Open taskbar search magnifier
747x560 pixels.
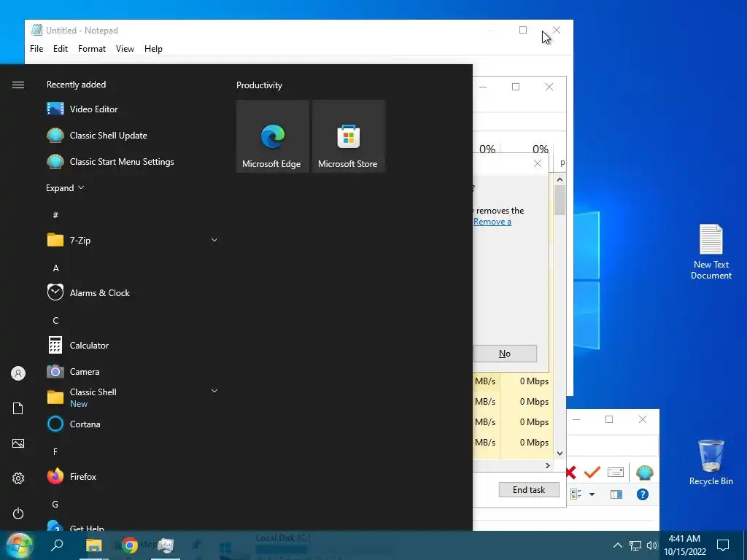57,545
